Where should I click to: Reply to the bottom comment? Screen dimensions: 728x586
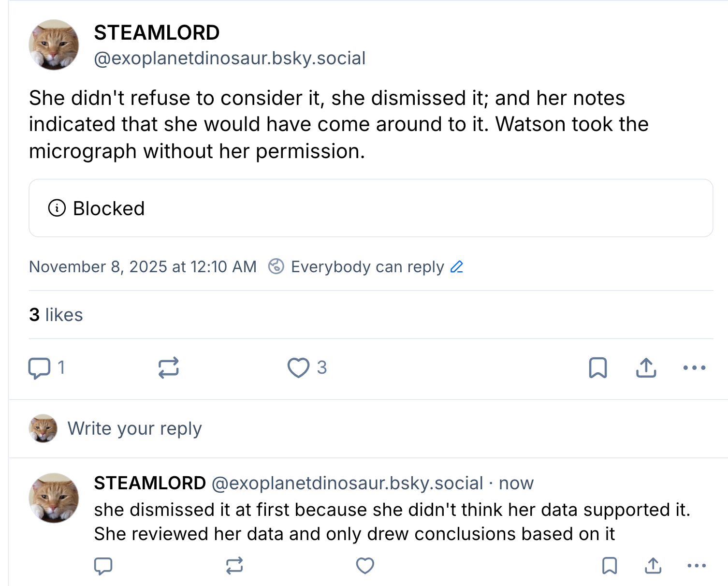[103, 565]
